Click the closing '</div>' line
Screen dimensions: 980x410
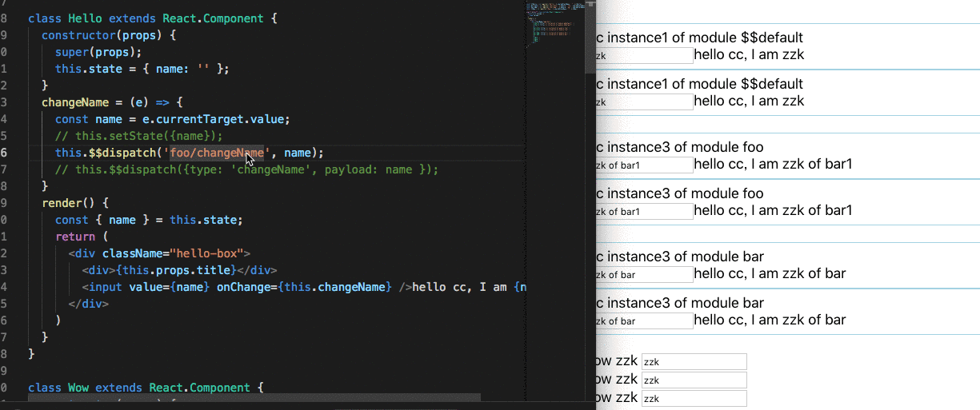tap(89, 304)
